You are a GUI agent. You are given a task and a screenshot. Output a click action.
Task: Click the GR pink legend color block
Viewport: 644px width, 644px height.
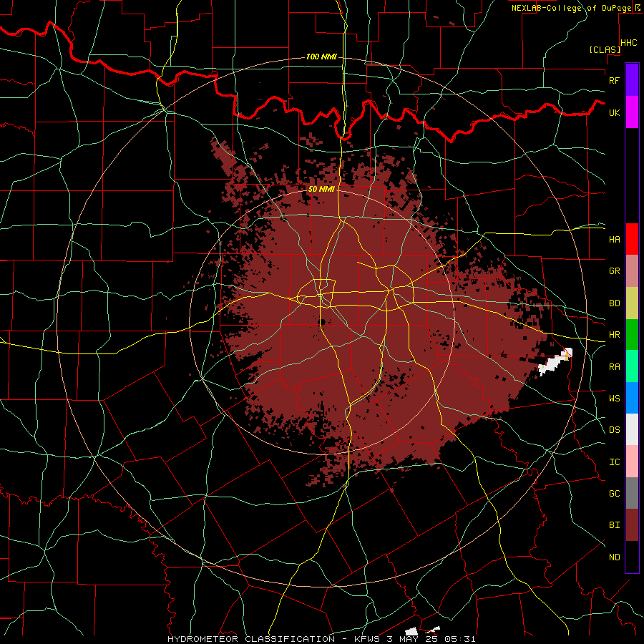click(632, 270)
